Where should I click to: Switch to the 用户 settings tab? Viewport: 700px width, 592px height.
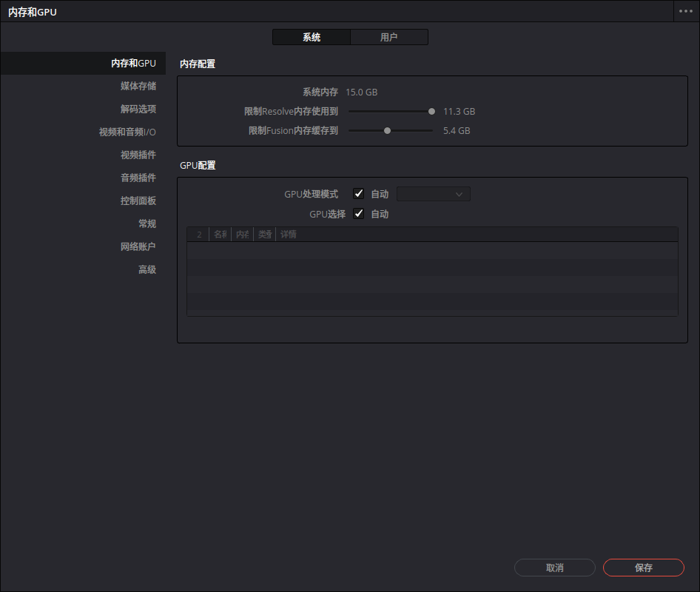pos(389,36)
